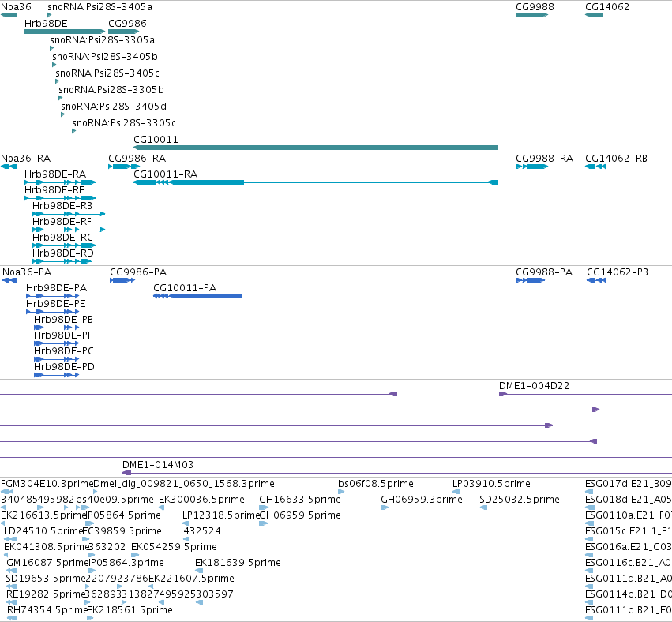Select the CG9988 gene glyph
This screenshot has width=672, height=622.
click(532, 15)
